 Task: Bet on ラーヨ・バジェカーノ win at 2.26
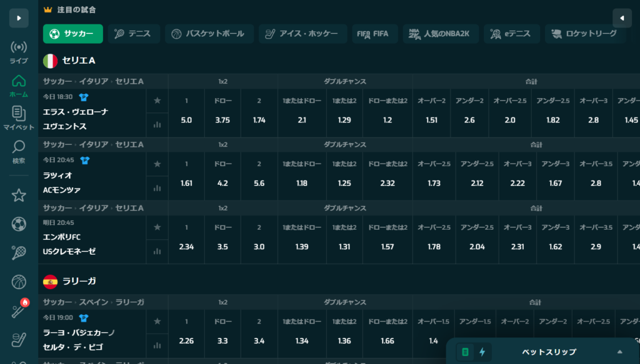click(186, 333)
